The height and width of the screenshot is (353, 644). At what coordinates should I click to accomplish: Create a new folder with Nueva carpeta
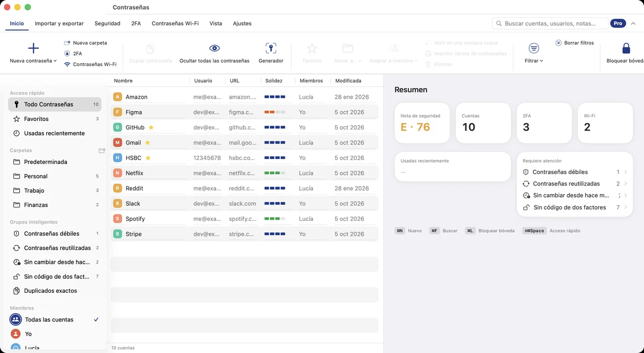point(85,42)
